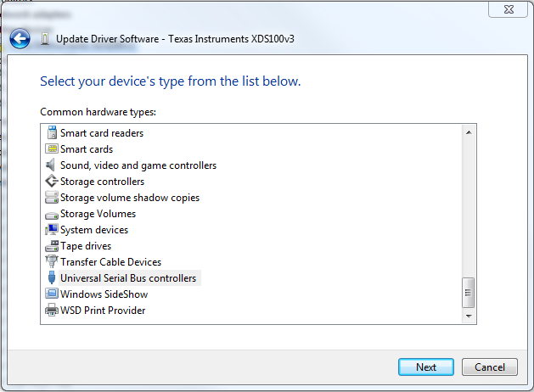Viewport: 534px width, 392px height.
Task: Click the Windows SideShow icon
Action: pyautogui.click(x=52, y=294)
